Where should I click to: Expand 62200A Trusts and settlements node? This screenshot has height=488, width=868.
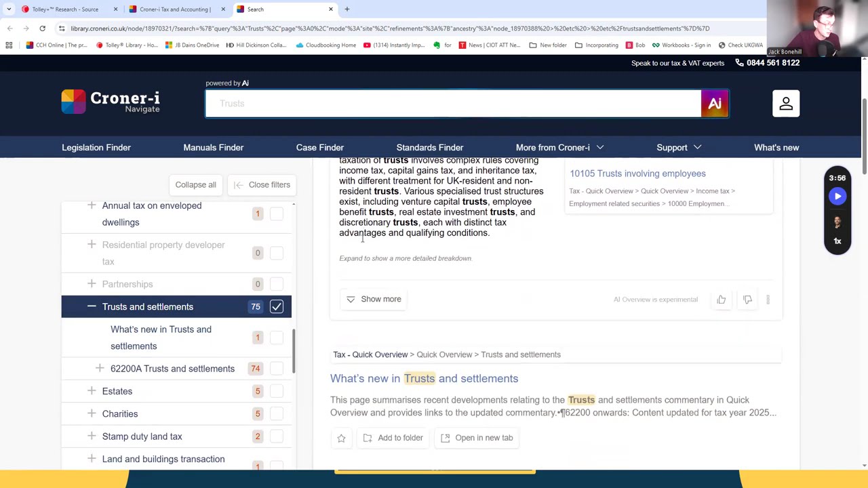point(100,368)
